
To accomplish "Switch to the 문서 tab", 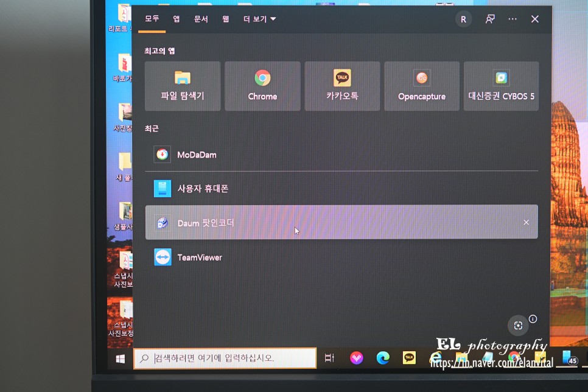I will [x=201, y=19].
